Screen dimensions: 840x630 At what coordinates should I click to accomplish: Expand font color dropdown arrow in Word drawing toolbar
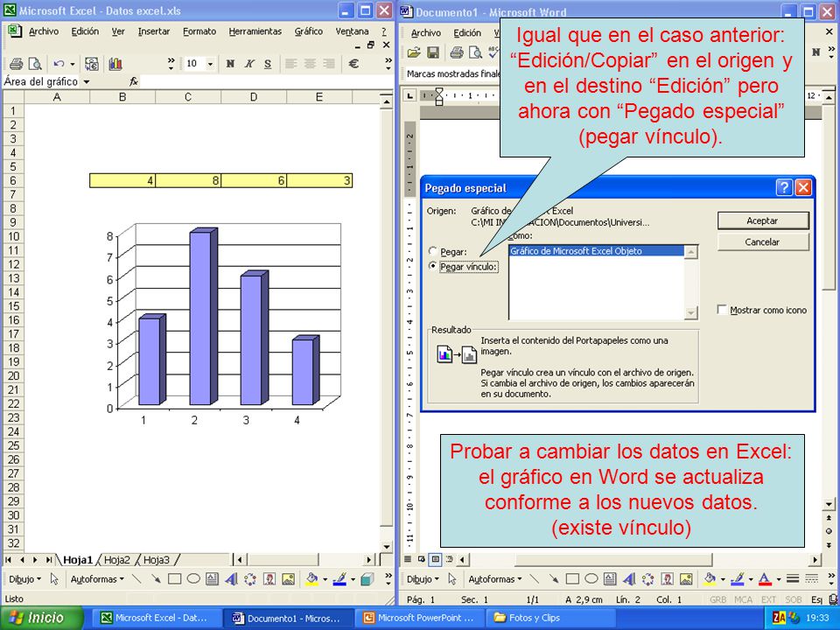779,579
